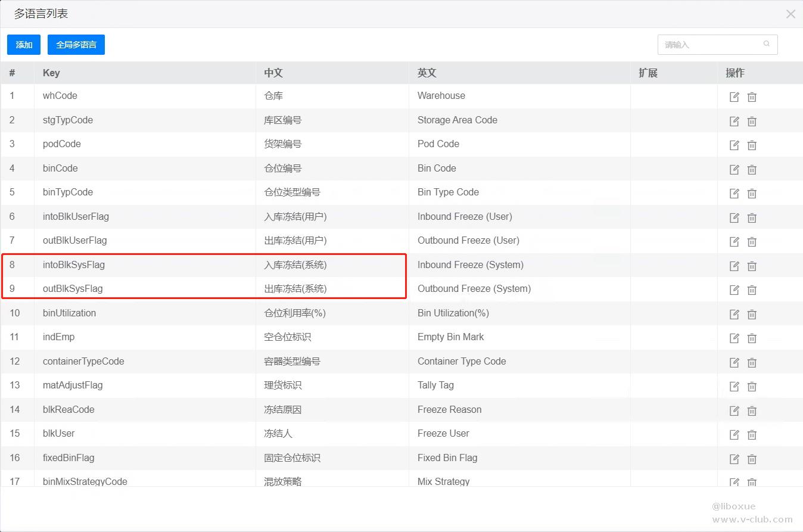Close the 多语言列表 dialog
This screenshot has height=532, width=803.
click(790, 14)
